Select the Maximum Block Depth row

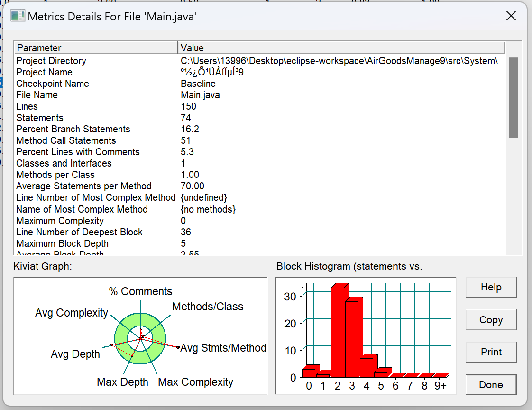[x=260, y=243]
